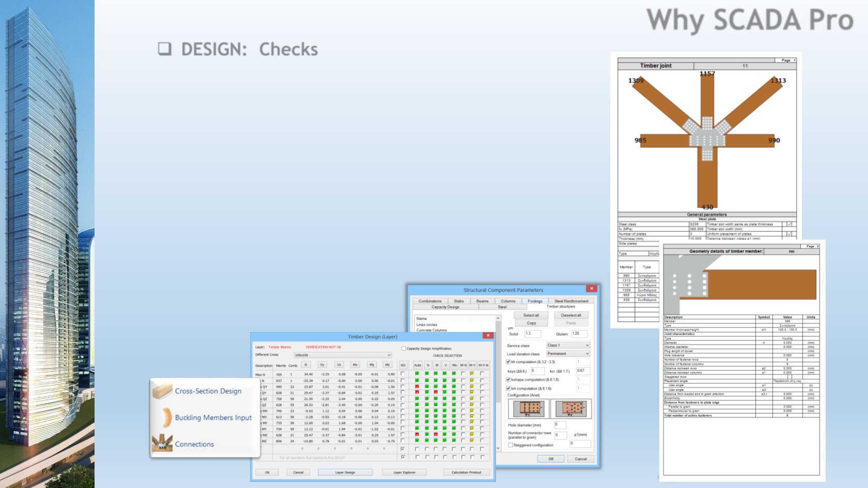Click the Select all button
This screenshot has height=488, width=868.
pos(531,315)
